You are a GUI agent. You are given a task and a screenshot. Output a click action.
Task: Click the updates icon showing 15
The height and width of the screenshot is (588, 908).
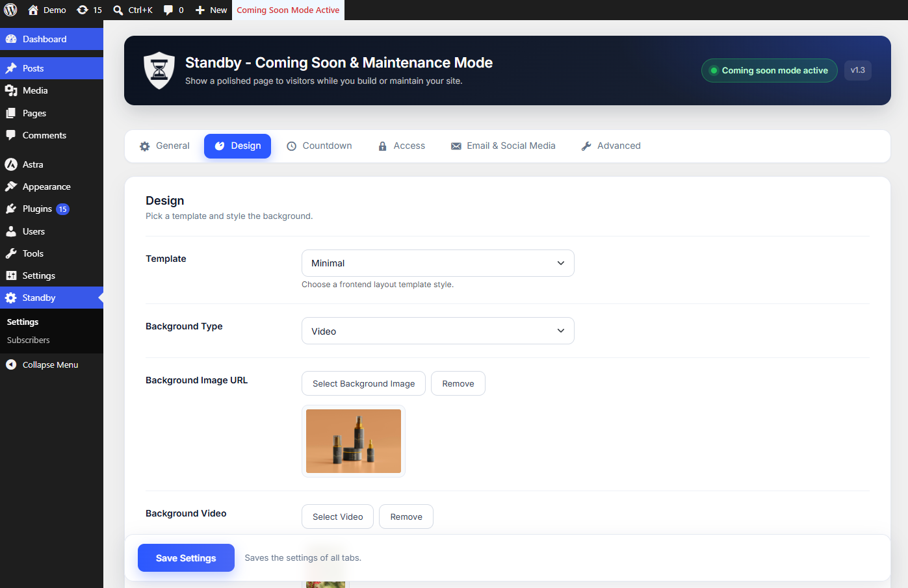(x=83, y=10)
